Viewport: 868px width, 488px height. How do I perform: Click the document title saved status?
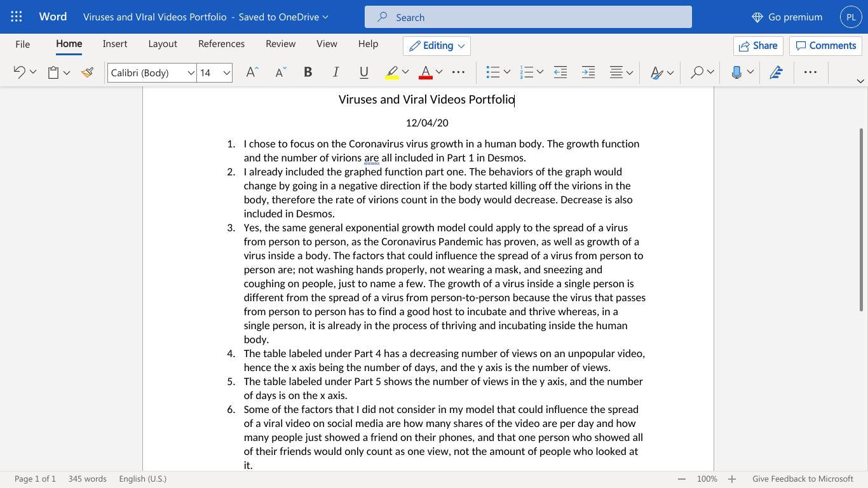[206, 17]
